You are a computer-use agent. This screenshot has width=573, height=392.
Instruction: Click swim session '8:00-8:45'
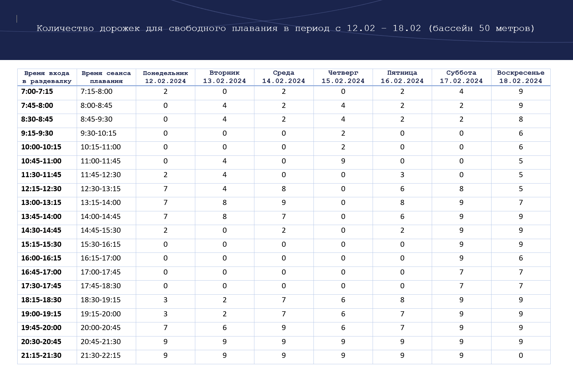pyautogui.click(x=97, y=106)
